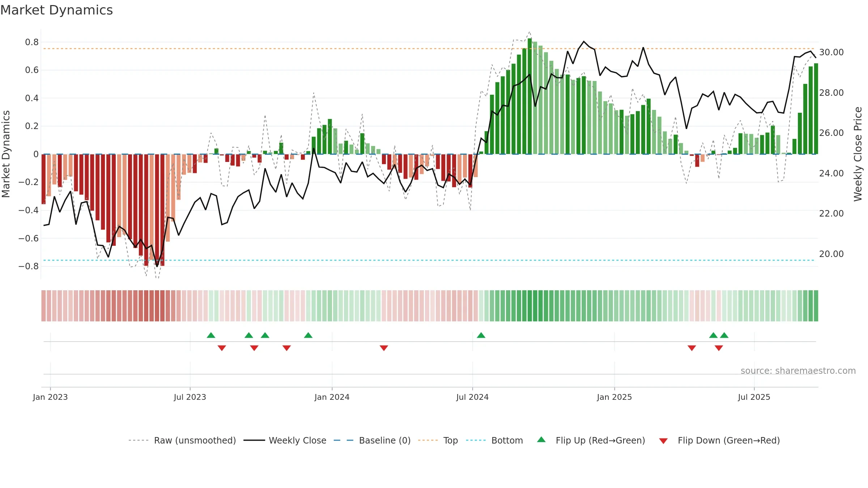
Task: Click the flip-up marker just before Jan 2024
Action: tap(308, 335)
